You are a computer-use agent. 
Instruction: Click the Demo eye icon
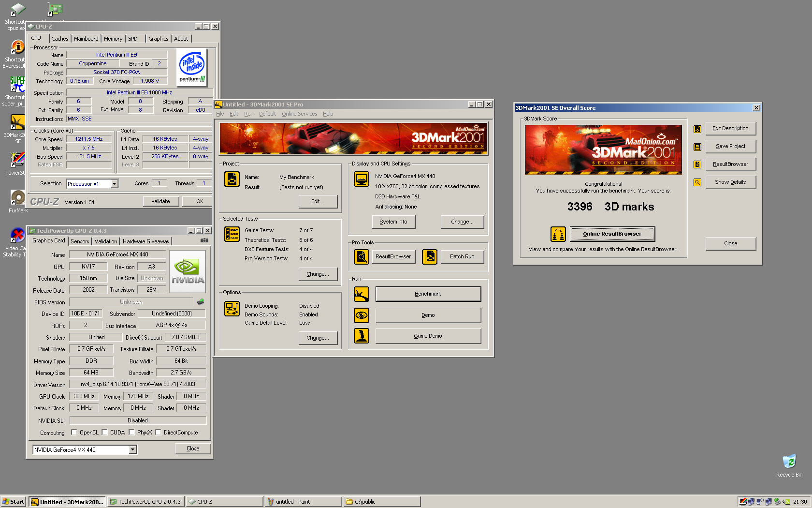[362, 315]
